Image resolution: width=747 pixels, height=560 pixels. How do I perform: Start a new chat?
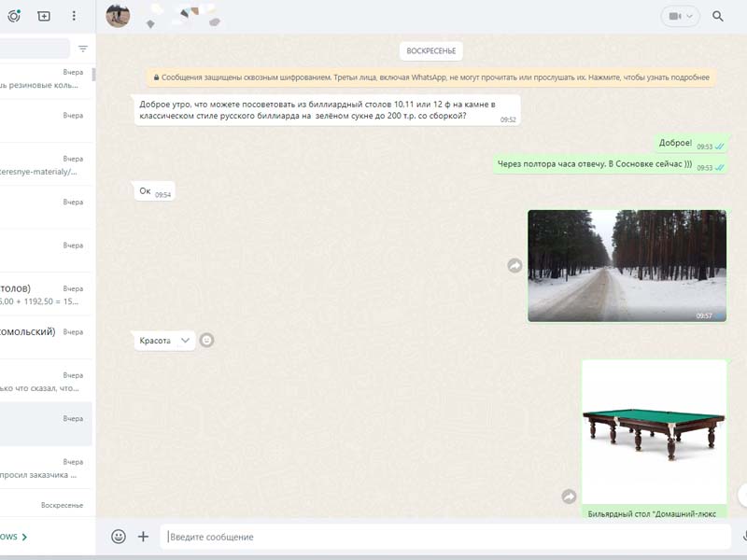click(44, 16)
